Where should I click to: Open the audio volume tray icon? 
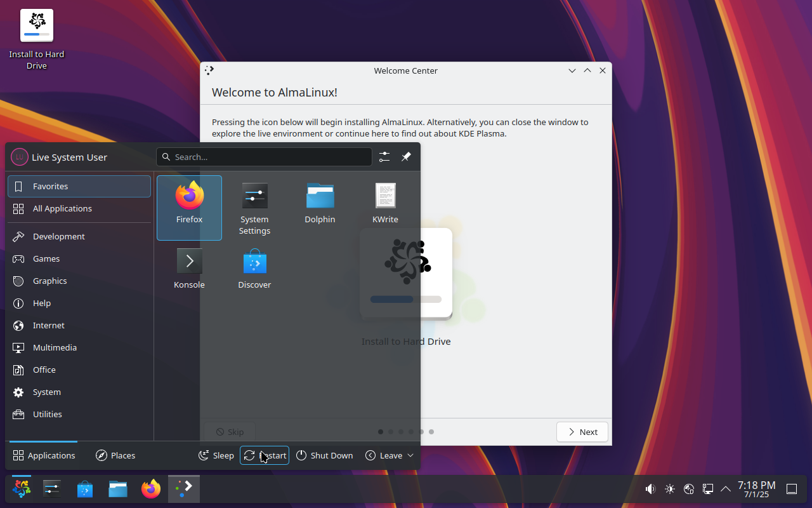[x=650, y=489]
